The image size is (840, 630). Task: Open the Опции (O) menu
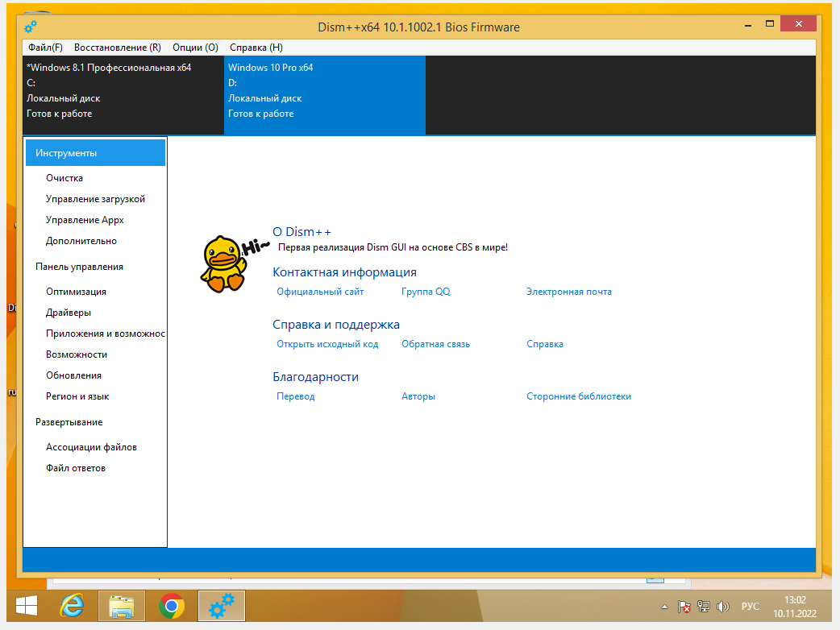196,48
